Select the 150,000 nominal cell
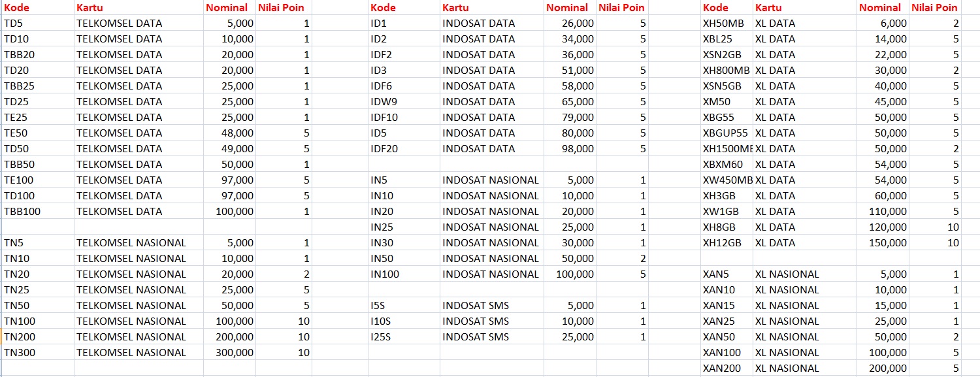The height and width of the screenshot is (377, 980). tap(883, 242)
